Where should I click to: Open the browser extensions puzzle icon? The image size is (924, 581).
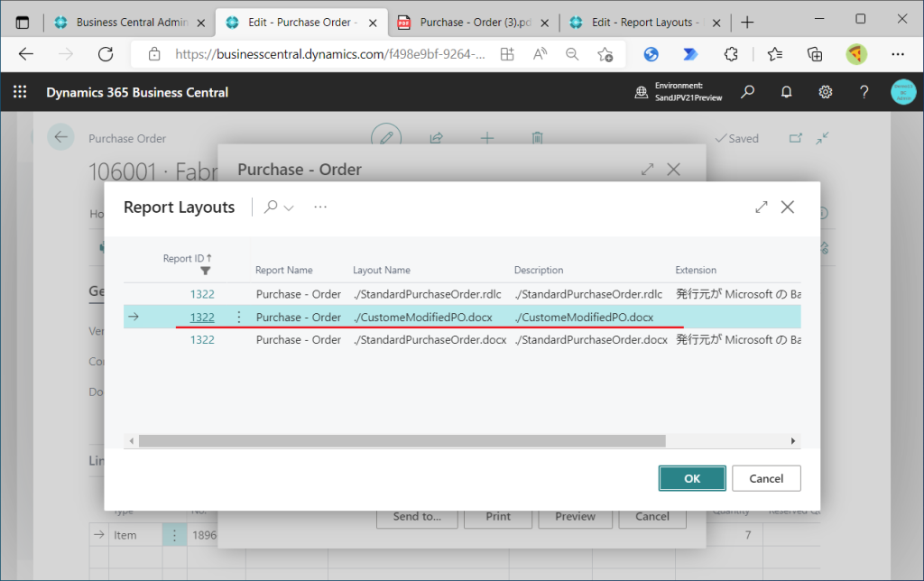point(731,54)
